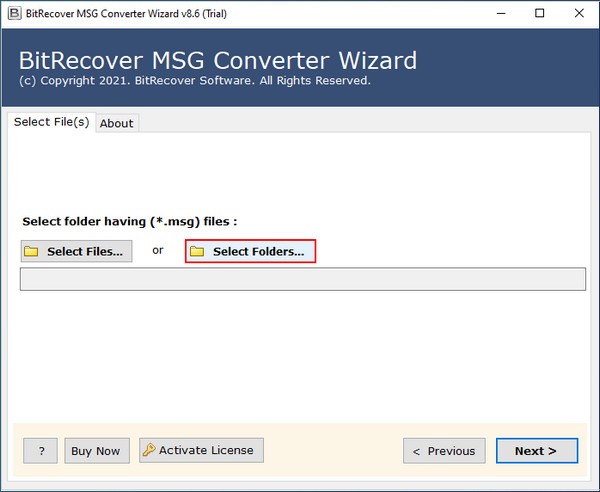The width and height of the screenshot is (600, 492).
Task: Close the MSG Converter Wizard window
Action: point(579,13)
